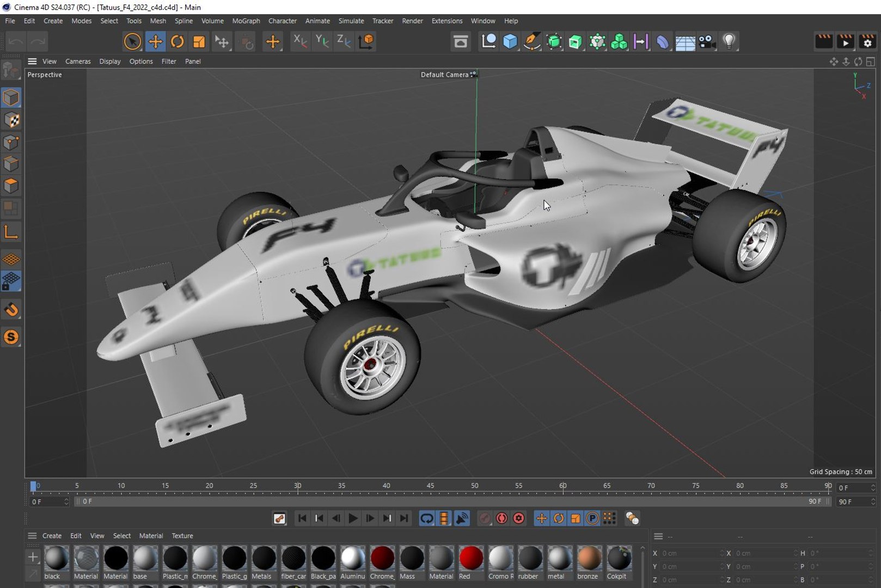Render to Picture Viewer

[845, 41]
